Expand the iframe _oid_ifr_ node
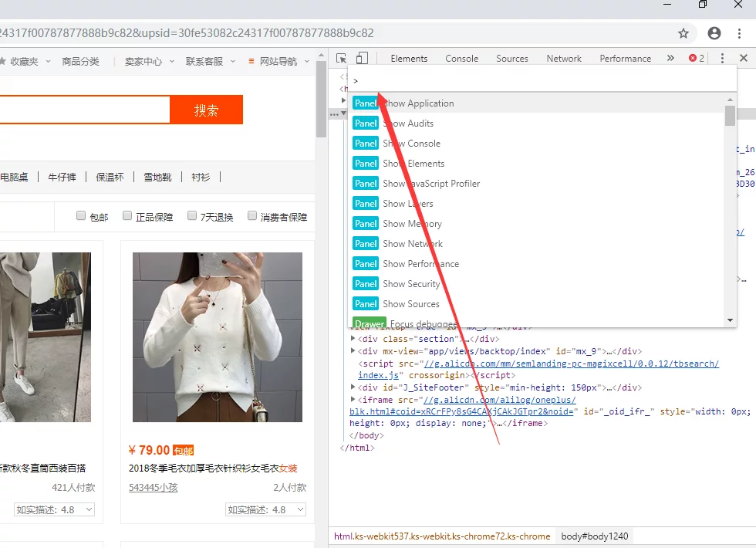Image resolution: width=756 pixels, height=548 pixels. 353,400
